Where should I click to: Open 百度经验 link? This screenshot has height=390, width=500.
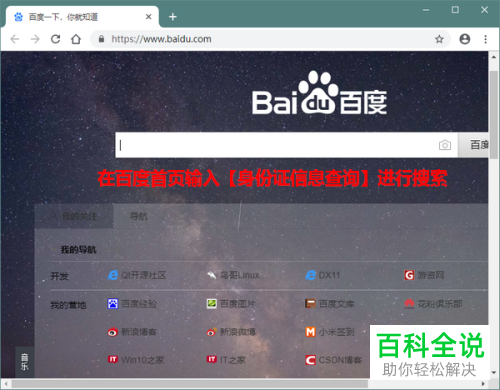132,304
